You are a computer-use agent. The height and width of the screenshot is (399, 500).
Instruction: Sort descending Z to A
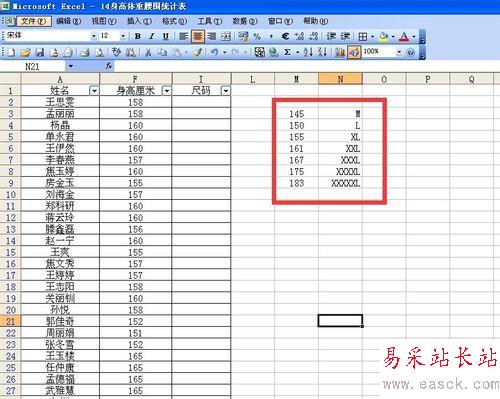[322, 52]
